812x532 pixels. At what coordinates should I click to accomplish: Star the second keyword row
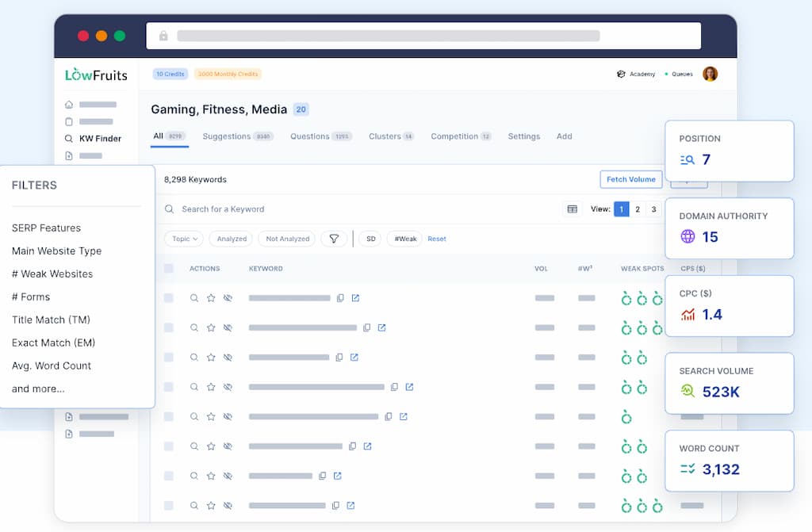211,327
